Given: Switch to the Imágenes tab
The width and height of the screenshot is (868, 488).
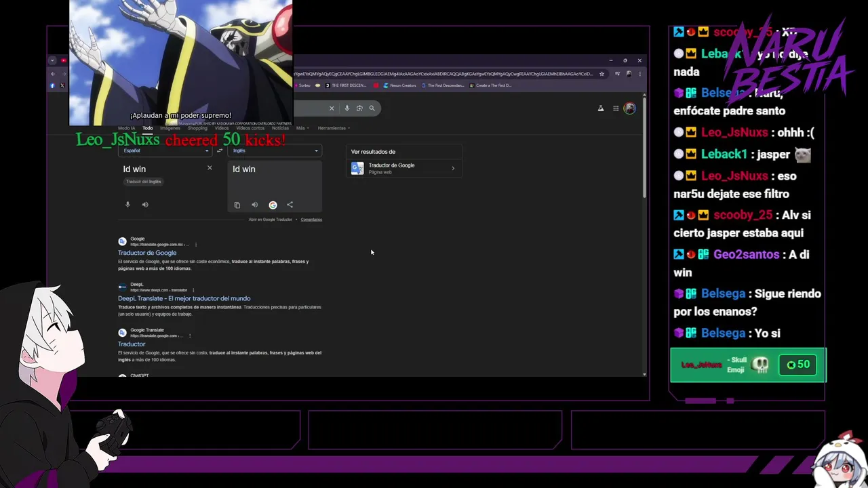Looking at the screenshot, I should 170,128.
